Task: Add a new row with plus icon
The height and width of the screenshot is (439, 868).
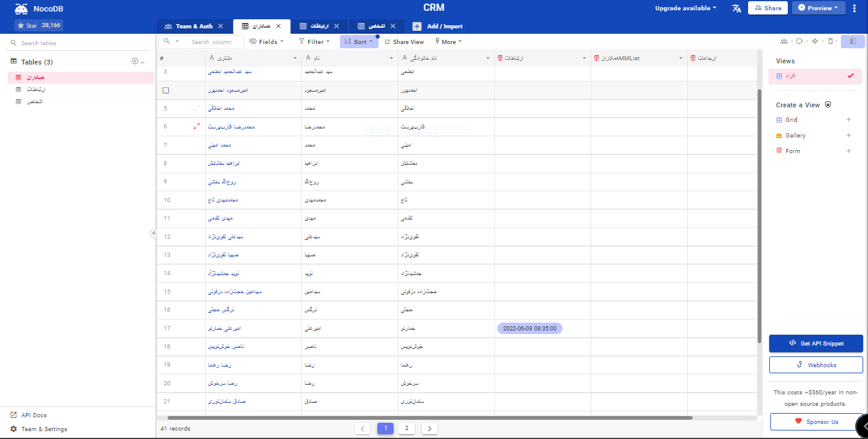Action: coord(815,42)
